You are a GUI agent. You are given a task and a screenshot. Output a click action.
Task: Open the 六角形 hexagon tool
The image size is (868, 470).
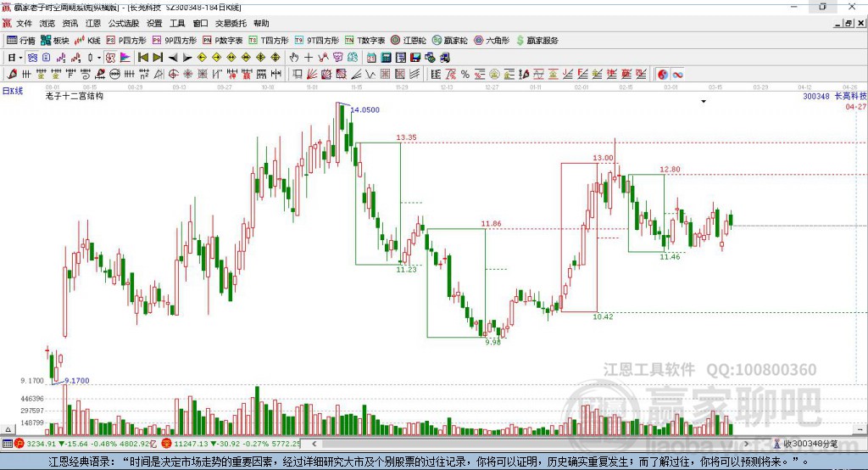[492, 41]
